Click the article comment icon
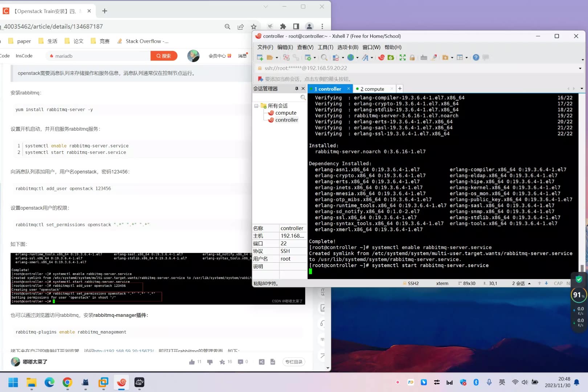 240,362
